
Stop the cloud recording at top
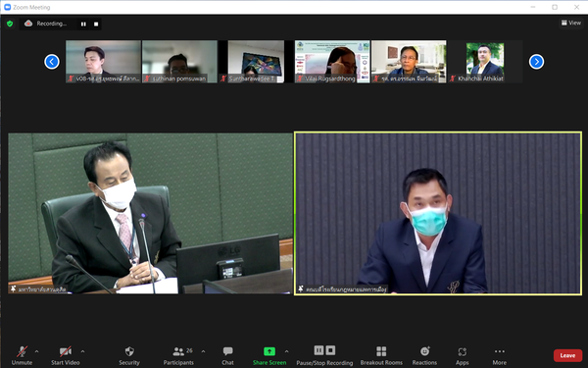96,24
